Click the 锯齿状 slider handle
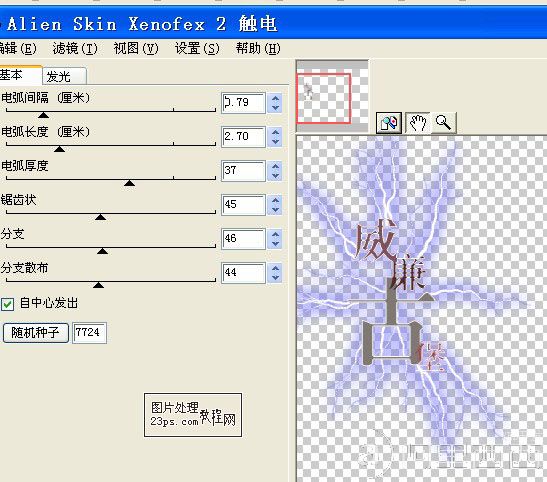 (100, 217)
